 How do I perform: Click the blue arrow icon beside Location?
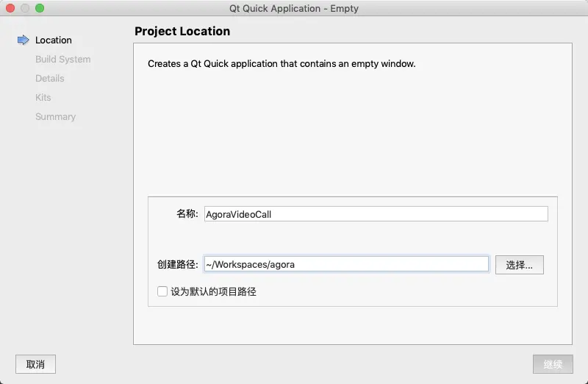click(24, 40)
